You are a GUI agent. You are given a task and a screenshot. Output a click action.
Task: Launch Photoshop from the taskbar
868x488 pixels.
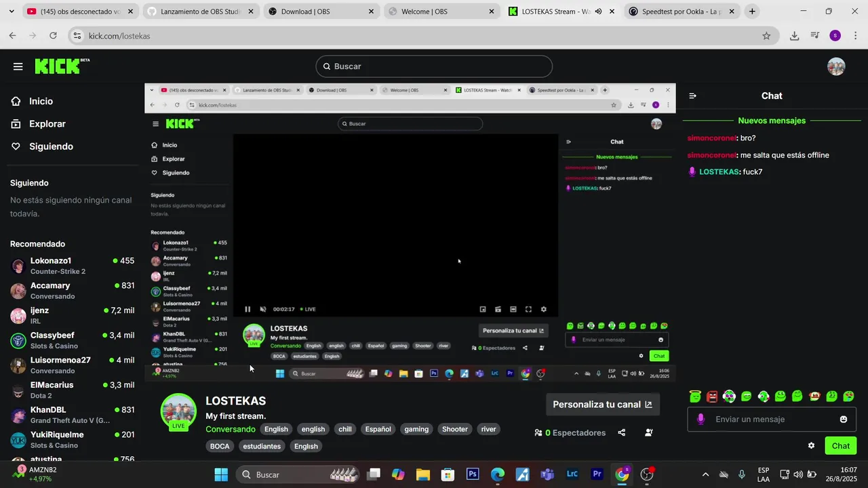(473, 474)
